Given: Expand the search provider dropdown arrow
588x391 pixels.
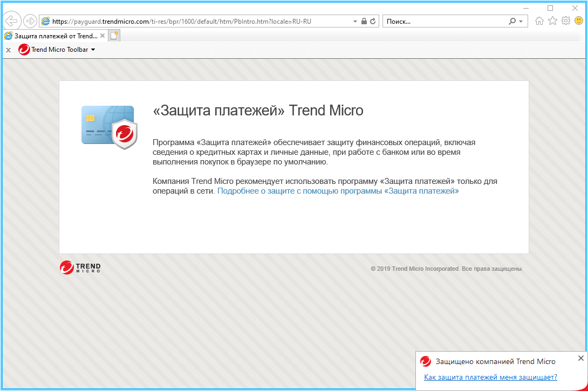Looking at the screenshot, I should [x=521, y=22].
